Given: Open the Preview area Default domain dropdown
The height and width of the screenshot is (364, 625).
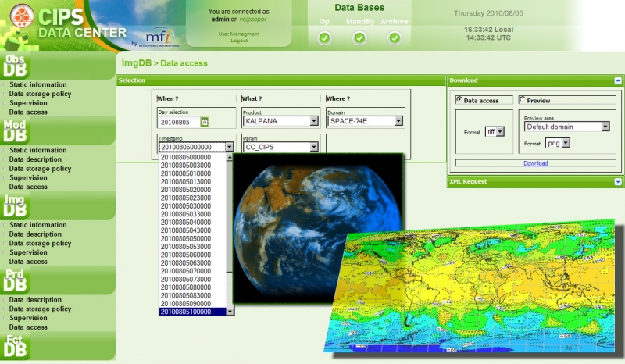Looking at the screenshot, I should point(567,127).
